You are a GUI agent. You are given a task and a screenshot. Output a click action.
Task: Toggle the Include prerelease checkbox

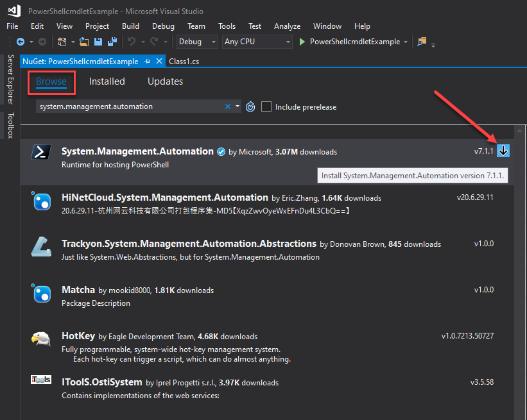(x=266, y=106)
